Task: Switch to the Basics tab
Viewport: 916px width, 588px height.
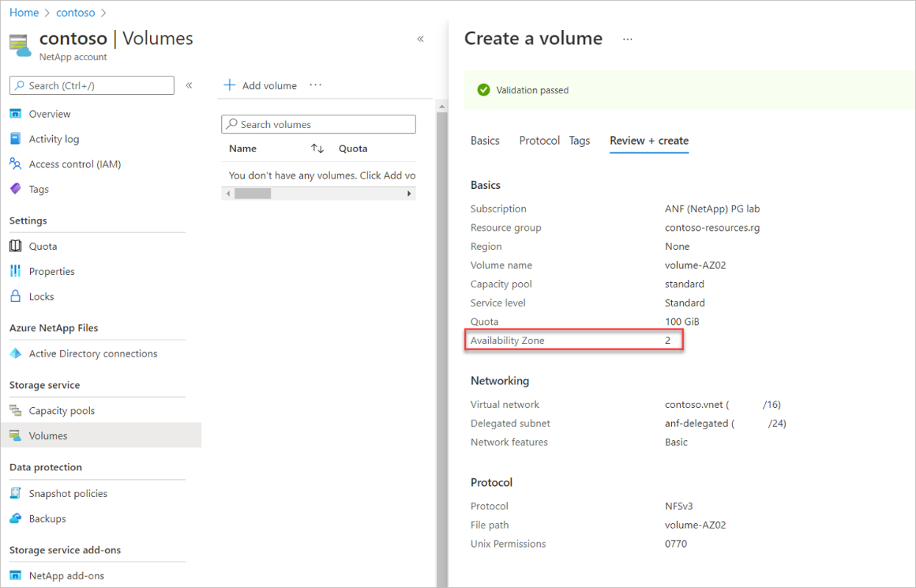Action: tap(485, 140)
